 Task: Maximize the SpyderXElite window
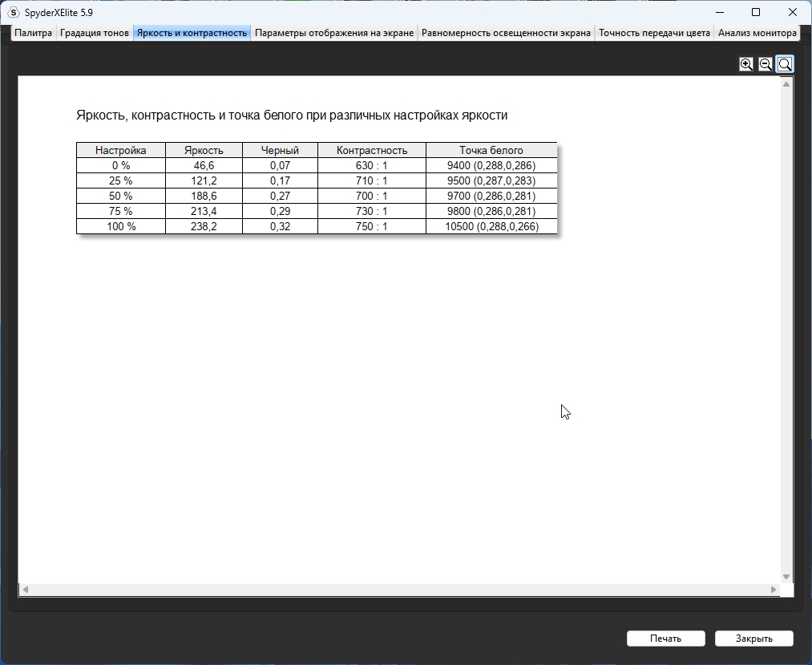pos(756,12)
